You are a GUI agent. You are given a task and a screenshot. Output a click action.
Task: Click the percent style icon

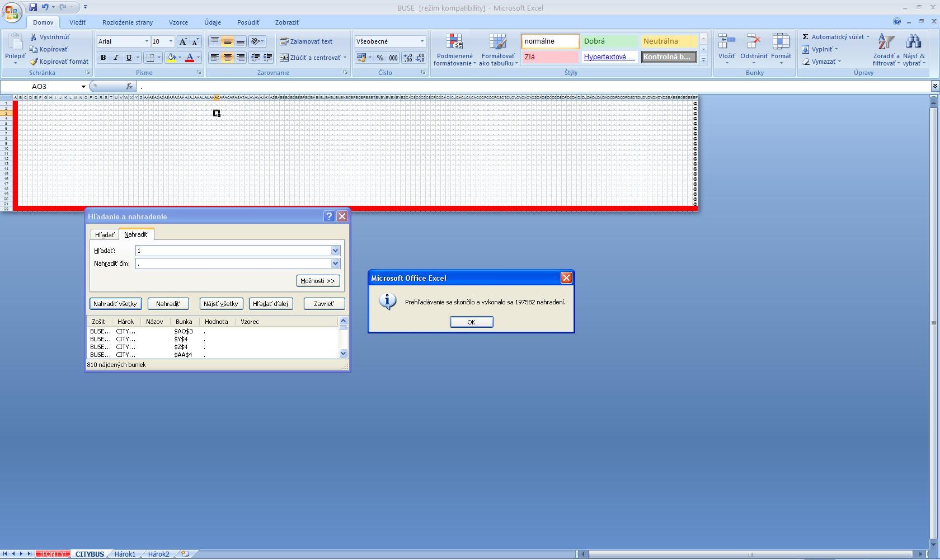click(x=380, y=58)
